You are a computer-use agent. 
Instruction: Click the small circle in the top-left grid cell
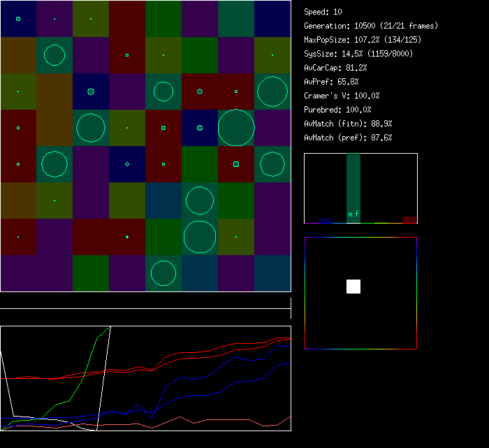pyautogui.click(x=18, y=19)
